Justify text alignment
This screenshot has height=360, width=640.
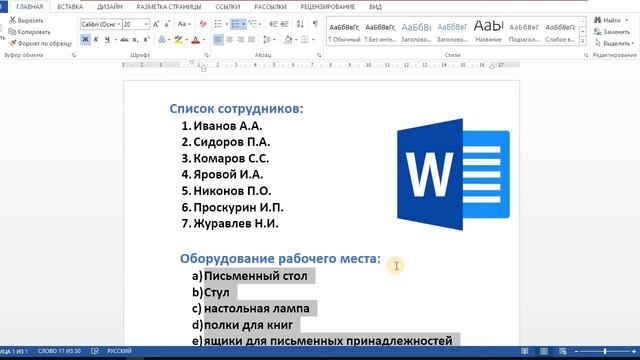coord(251,40)
